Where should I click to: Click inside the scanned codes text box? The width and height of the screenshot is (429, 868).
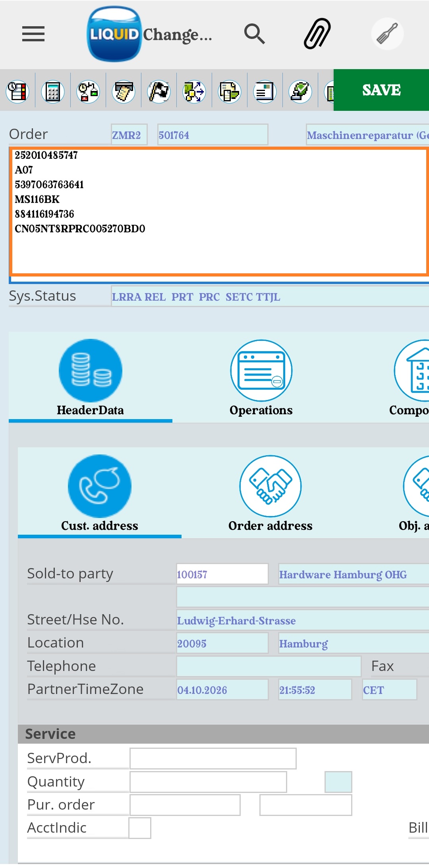tap(220, 211)
